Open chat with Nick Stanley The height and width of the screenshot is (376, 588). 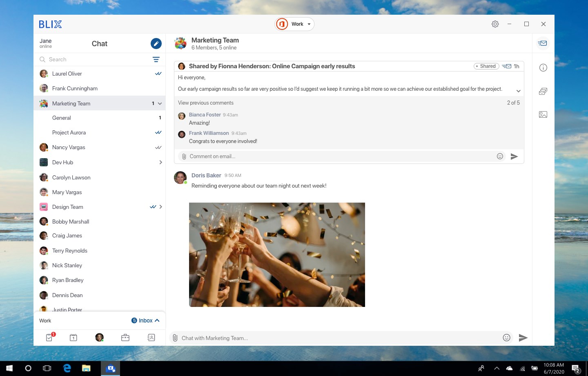click(x=100, y=265)
